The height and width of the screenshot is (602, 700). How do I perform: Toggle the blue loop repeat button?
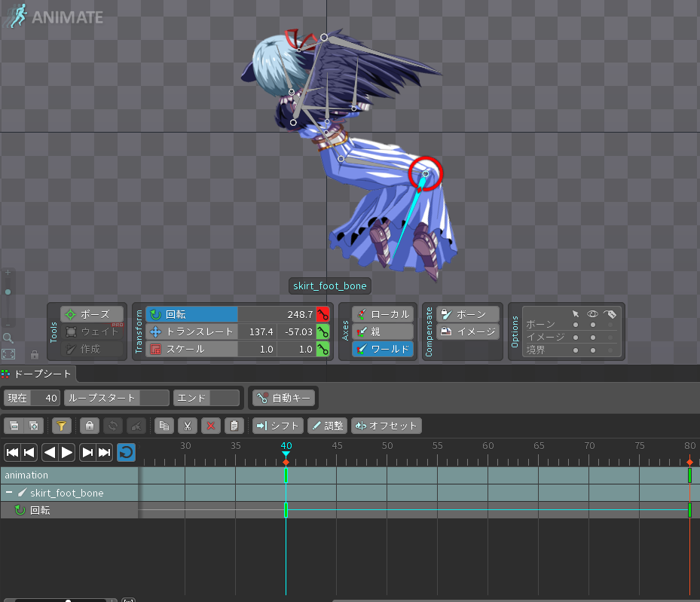(127, 453)
